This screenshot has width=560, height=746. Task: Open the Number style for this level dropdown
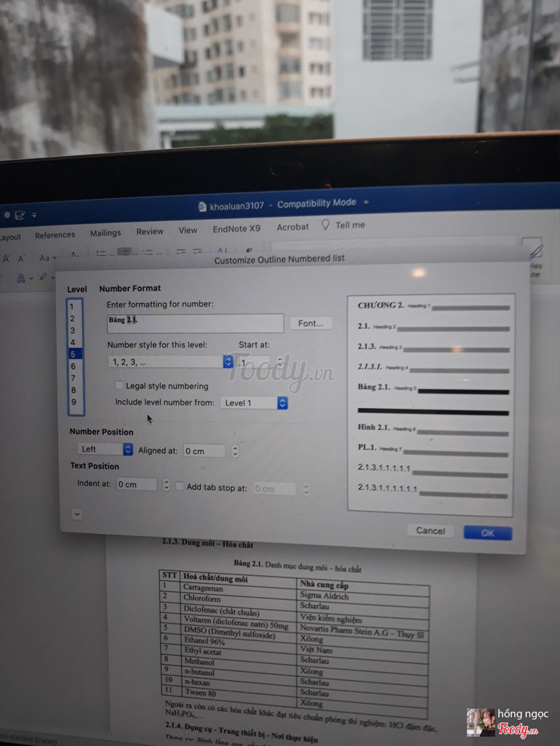[x=170, y=362]
